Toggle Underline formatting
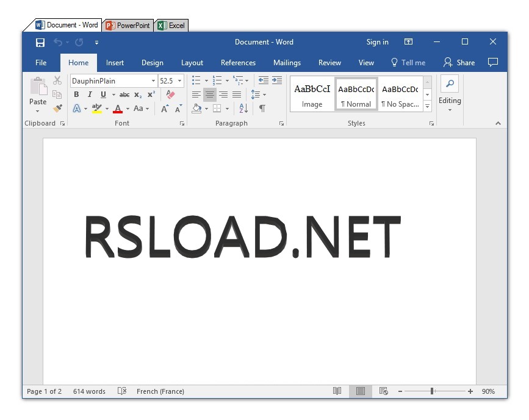 click(103, 94)
